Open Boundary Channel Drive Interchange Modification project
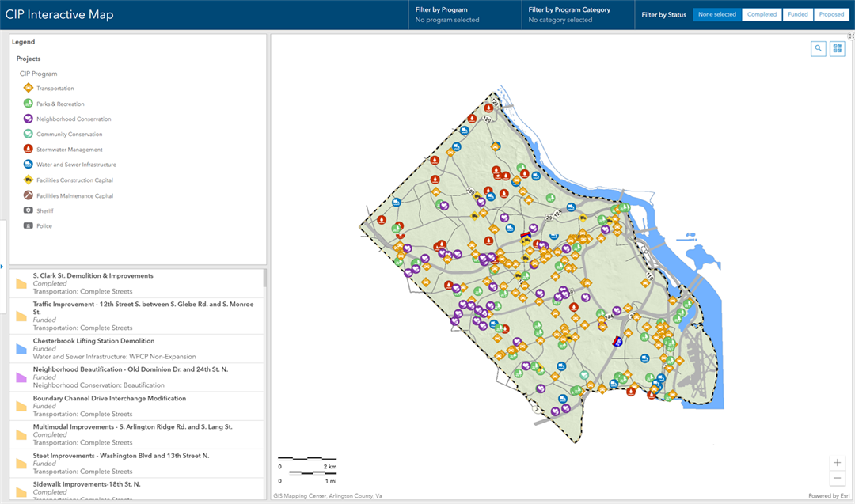The image size is (855, 504). click(x=109, y=399)
